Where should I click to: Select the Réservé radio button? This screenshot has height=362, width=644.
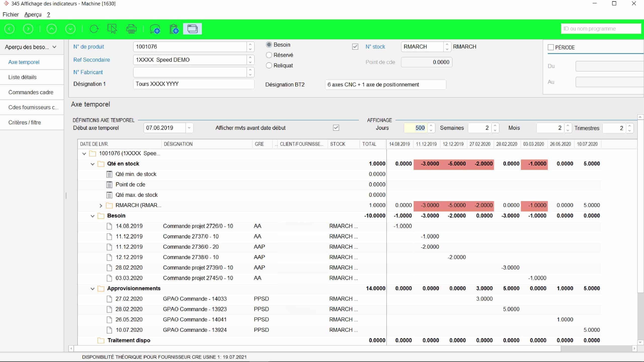(x=269, y=55)
